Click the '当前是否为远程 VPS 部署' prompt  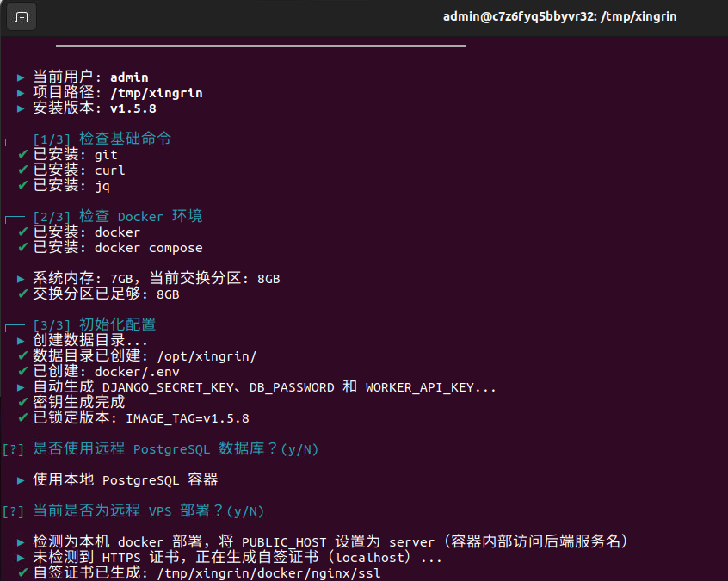point(133,511)
